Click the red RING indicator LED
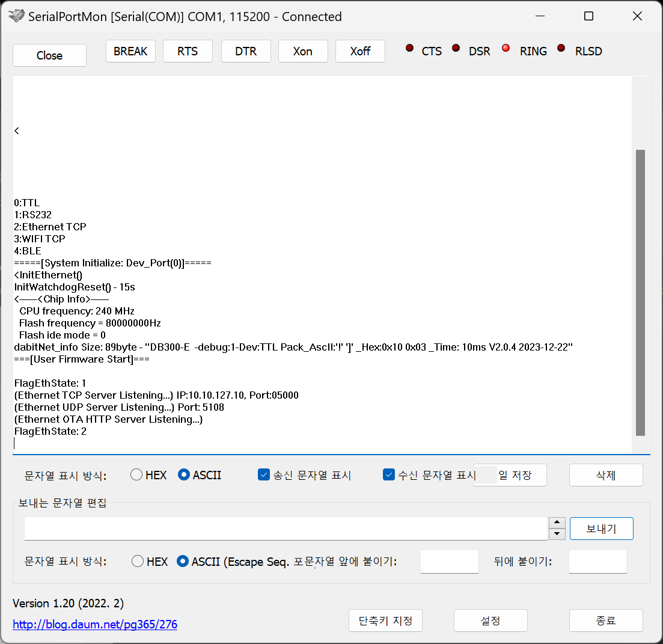Screen dimensions: 663x644 tap(506, 49)
